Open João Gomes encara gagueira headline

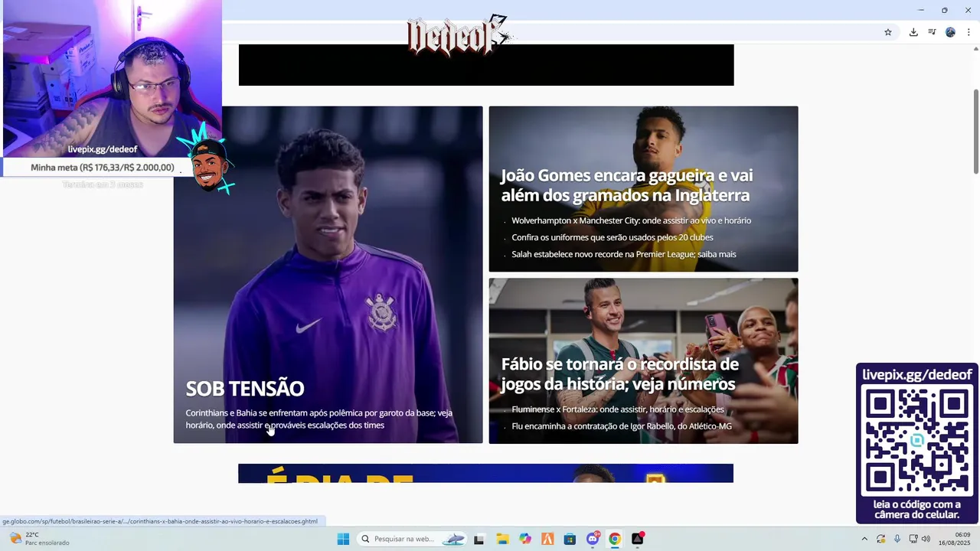(626, 185)
